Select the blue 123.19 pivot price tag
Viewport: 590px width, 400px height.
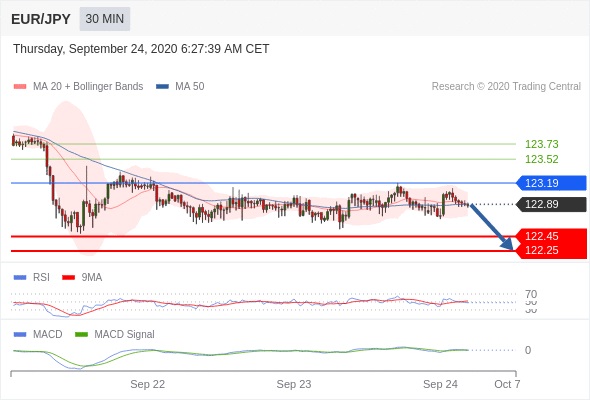(551, 183)
